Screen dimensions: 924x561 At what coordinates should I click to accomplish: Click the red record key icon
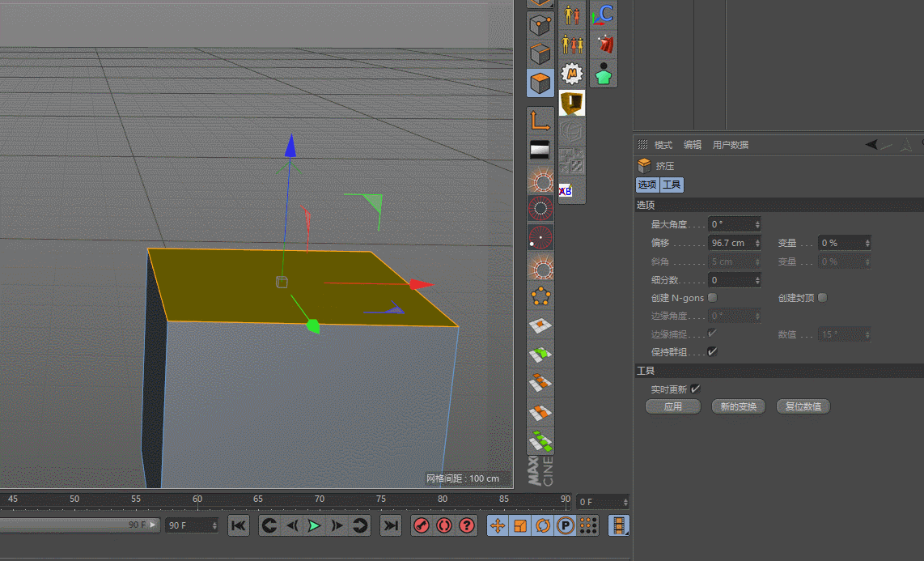point(422,525)
